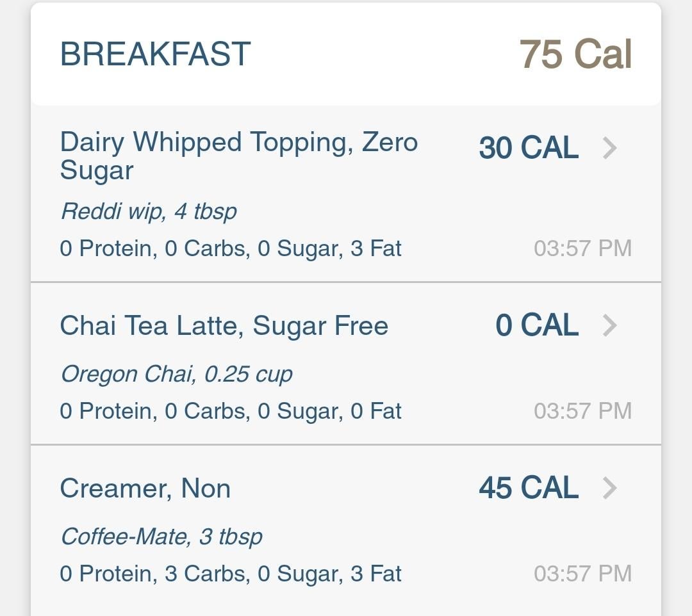Tap the 0 CAL value
Viewport: 692px width, 616px height.
point(537,325)
